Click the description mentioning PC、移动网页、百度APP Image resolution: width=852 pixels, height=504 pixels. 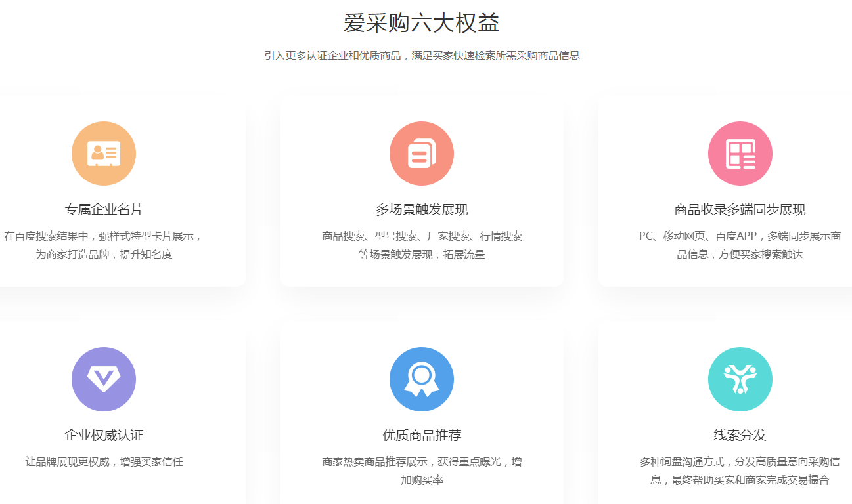[x=740, y=245]
